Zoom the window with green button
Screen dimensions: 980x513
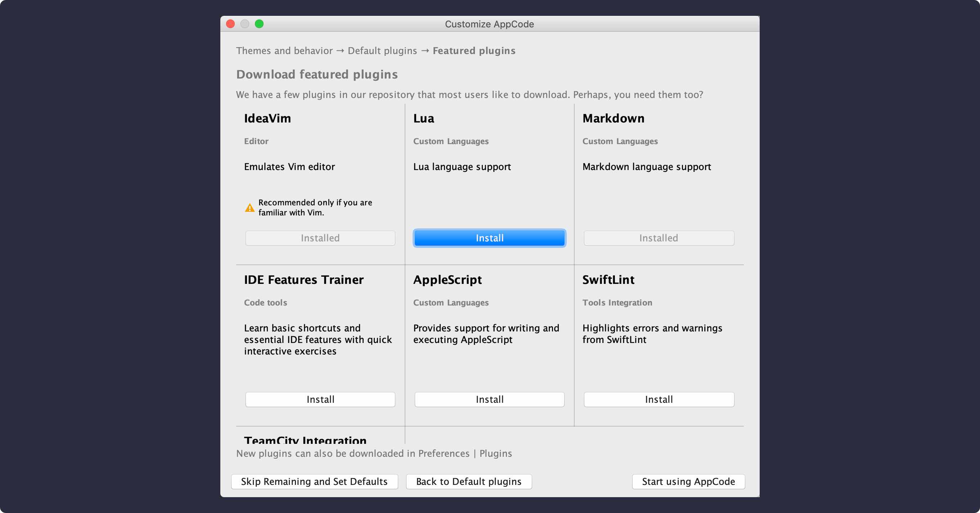(x=259, y=24)
